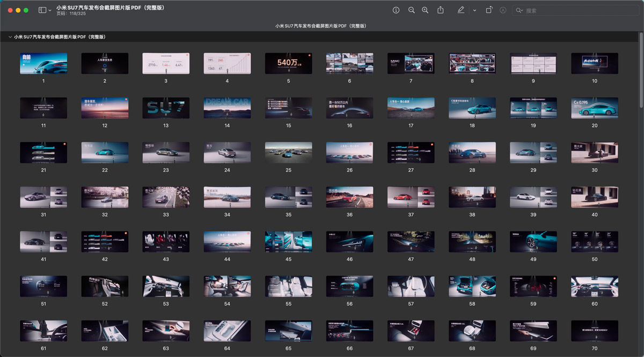Expand the sidebar view options chevron
Screen dimensions: 644x357
click(50, 10)
